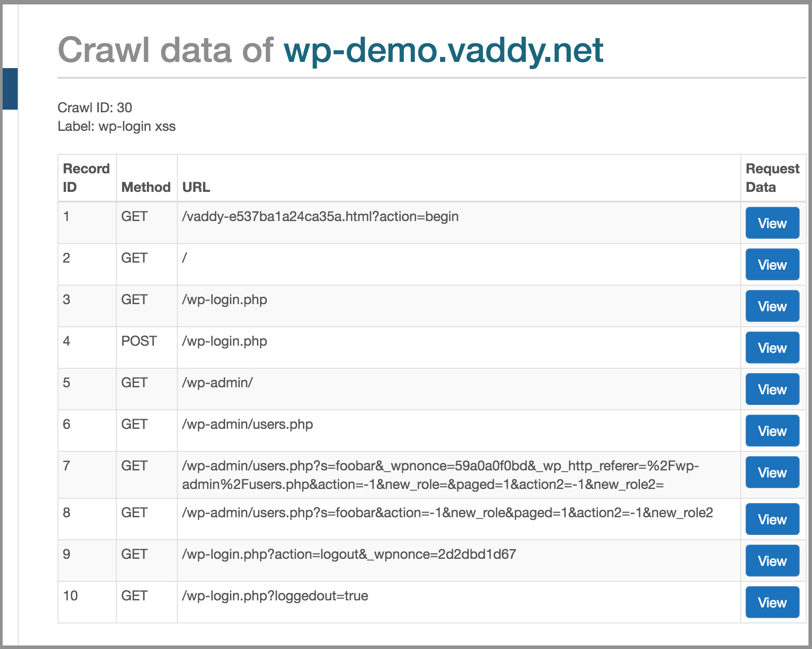
Task: Click the dark blue sidebar tab marker
Action: (x=10, y=88)
